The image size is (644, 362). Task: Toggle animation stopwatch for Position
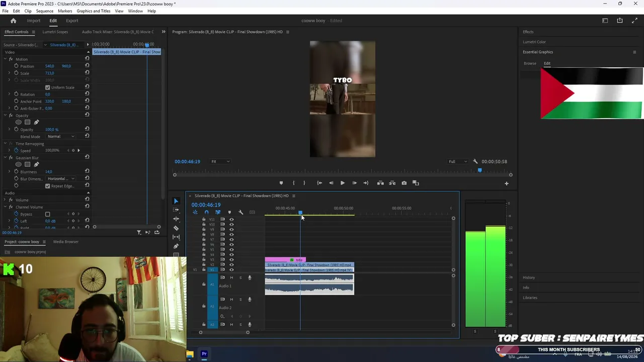pos(16,66)
